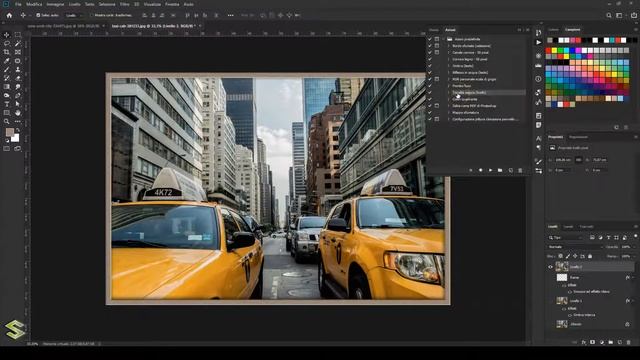Toggle the Selez. auto checkbox
Screen dimensions: 640x360
pos(38,15)
